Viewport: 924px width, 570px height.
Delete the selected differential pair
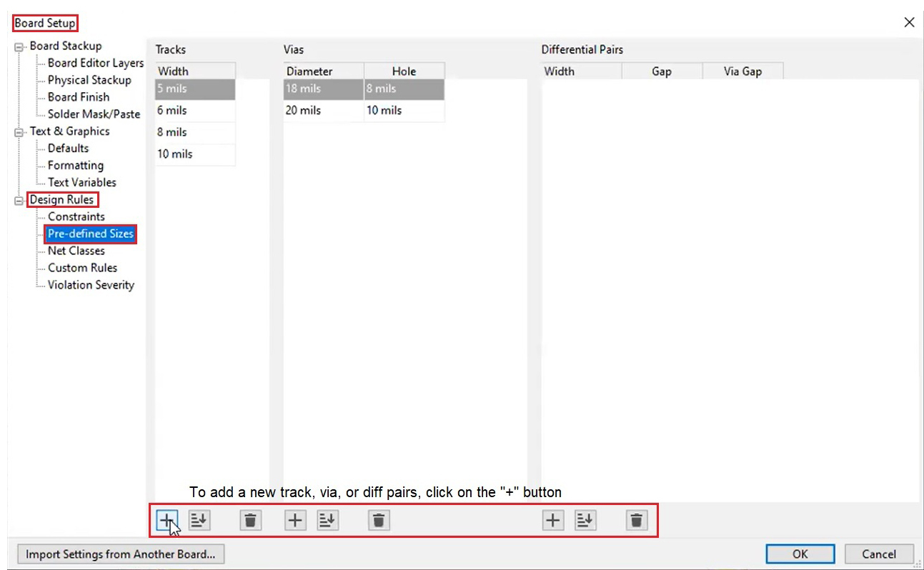click(636, 521)
